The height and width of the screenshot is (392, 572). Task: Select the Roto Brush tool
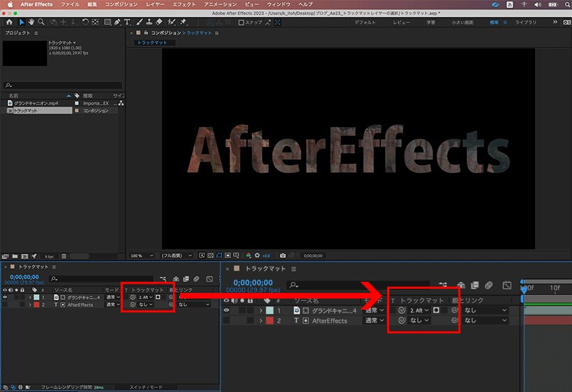[x=172, y=22]
